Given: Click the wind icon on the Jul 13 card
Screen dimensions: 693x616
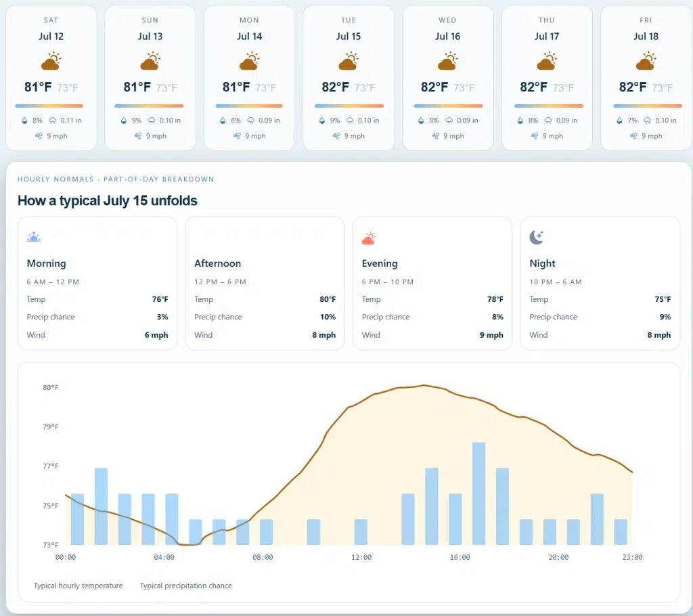Looking at the screenshot, I should 138,136.
